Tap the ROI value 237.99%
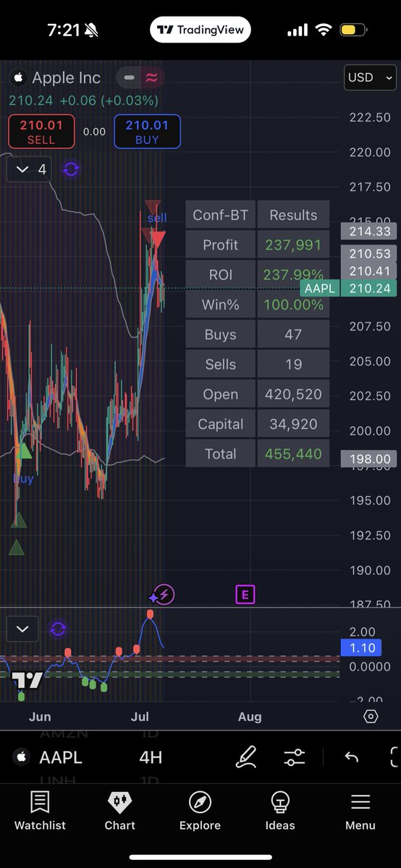Image resolution: width=401 pixels, height=868 pixels. tap(292, 275)
